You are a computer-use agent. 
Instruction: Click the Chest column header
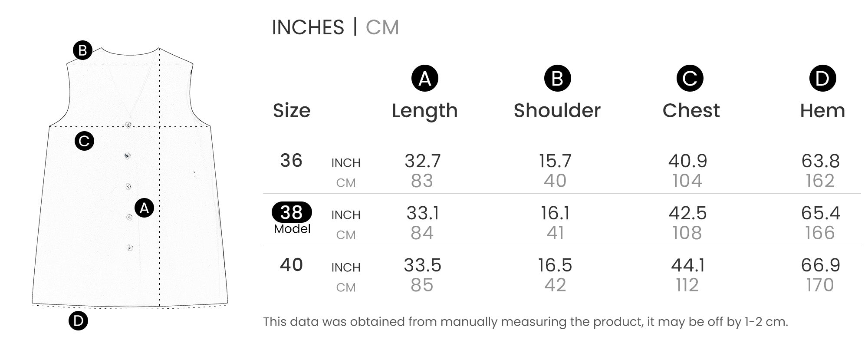pos(691,111)
